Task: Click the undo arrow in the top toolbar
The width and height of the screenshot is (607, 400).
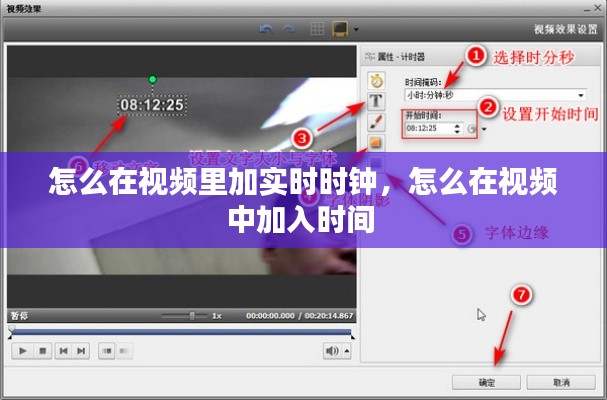Action: coord(265,29)
